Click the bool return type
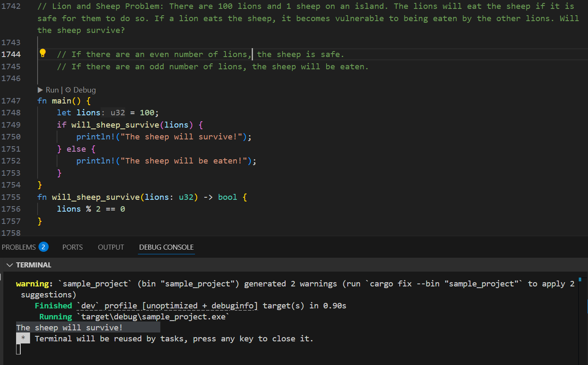 [228, 197]
